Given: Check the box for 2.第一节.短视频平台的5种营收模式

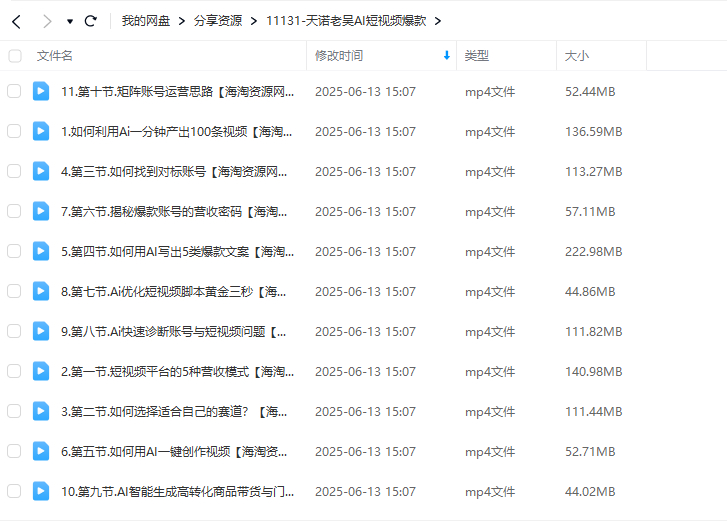Looking at the screenshot, I should 14,371.
